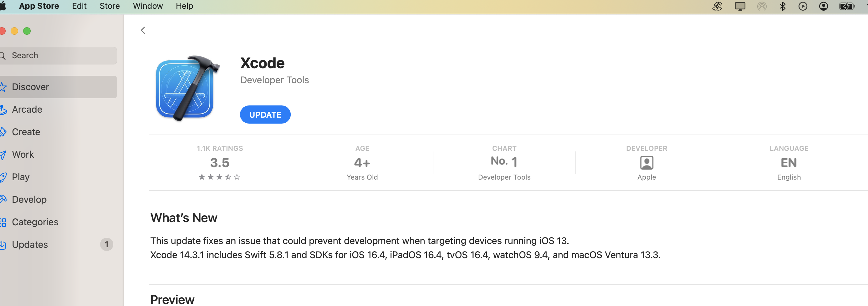Go to the Arcade section
The height and width of the screenshot is (306, 868).
point(58,110)
